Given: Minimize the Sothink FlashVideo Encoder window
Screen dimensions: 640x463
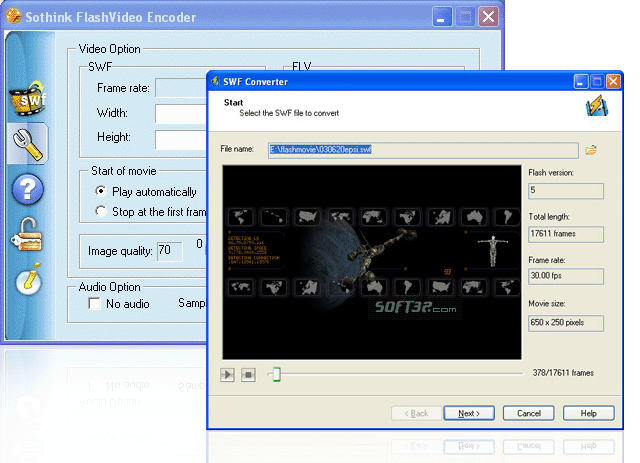Looking at the screenshot, I should 442,17.
